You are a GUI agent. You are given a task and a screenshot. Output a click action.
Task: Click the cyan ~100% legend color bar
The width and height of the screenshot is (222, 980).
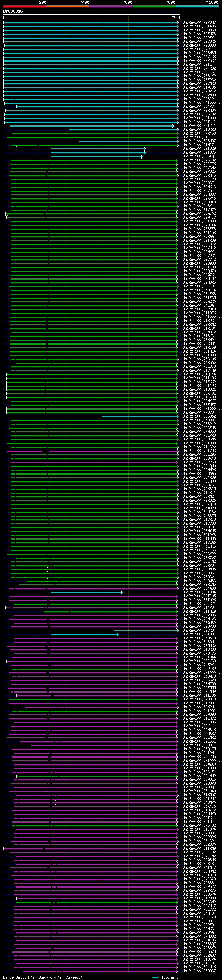pos(197,6)
